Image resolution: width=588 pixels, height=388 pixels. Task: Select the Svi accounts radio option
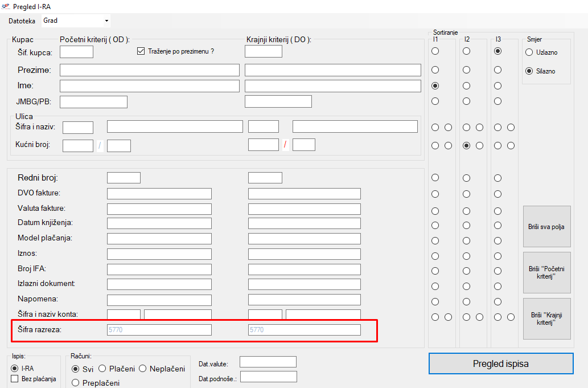(76, 369)
